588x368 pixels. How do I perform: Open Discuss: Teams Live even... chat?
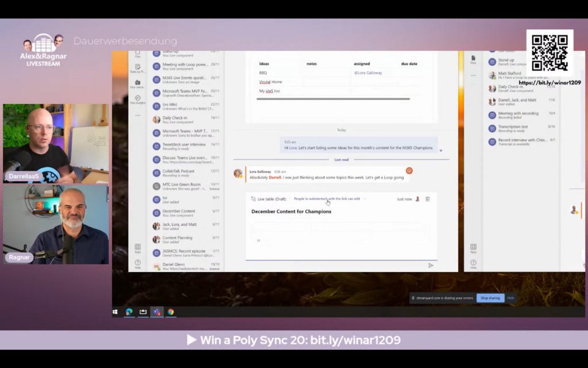coord(187,160)
